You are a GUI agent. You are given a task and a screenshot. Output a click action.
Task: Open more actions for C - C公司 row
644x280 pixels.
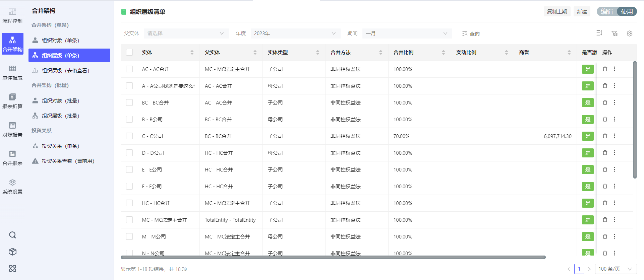[614, 136]
